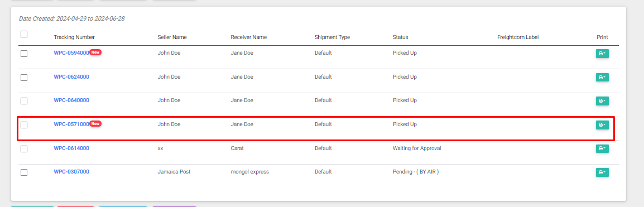Click John Doe in WPC-0640000 row

click(169, 100)
